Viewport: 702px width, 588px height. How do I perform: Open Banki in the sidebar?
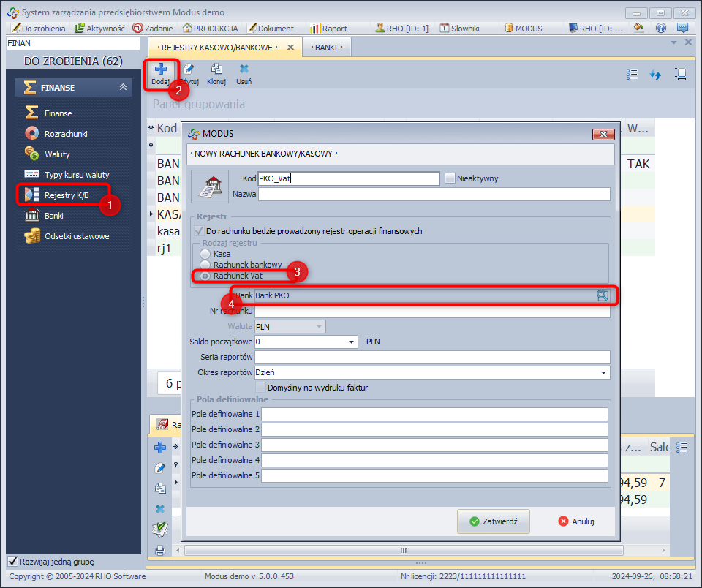coord(53,216)
